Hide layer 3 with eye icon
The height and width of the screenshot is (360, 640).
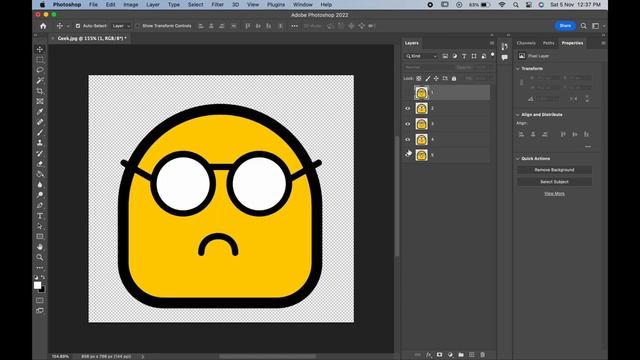pos(407,124)
